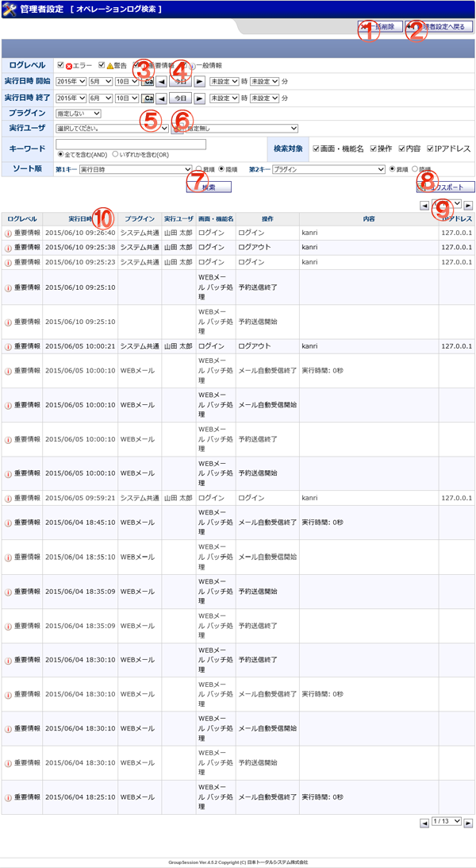Click previous-day arrow in the start date row
Viewport: 476px width, 868px height.
pos(161,81)
